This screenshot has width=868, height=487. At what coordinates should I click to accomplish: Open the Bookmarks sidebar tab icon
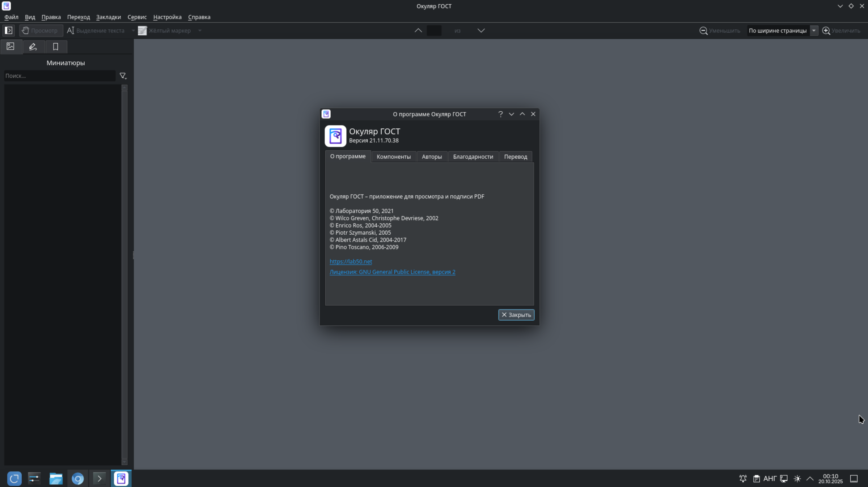coord(55,47)
